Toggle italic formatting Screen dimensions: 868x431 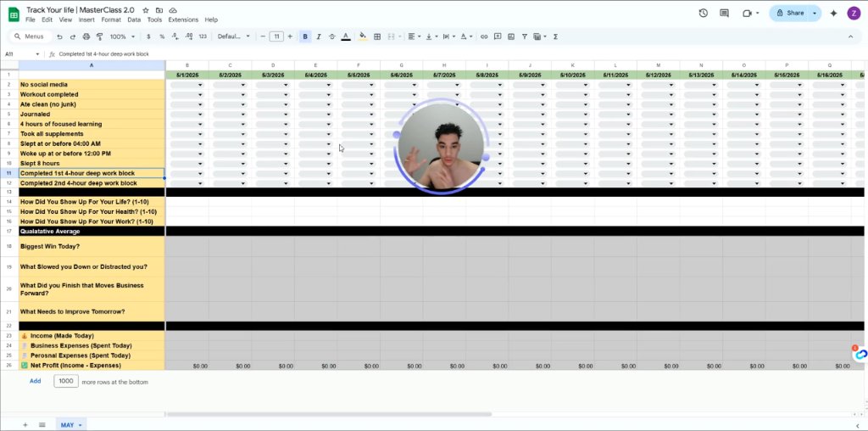click(x=319, y=36)
